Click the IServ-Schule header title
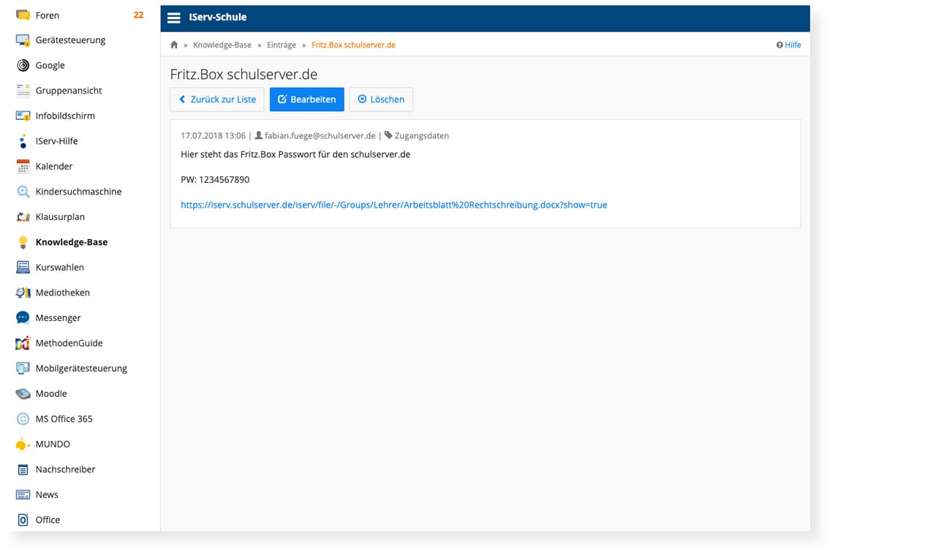The height and width of the screenshot is (560, 936). 217,18
